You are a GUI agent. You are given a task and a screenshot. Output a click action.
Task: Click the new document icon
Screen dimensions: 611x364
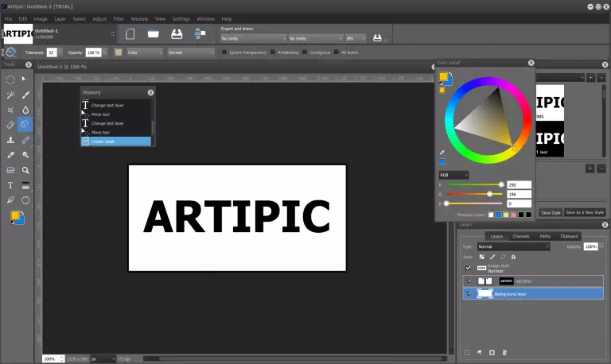130,34
